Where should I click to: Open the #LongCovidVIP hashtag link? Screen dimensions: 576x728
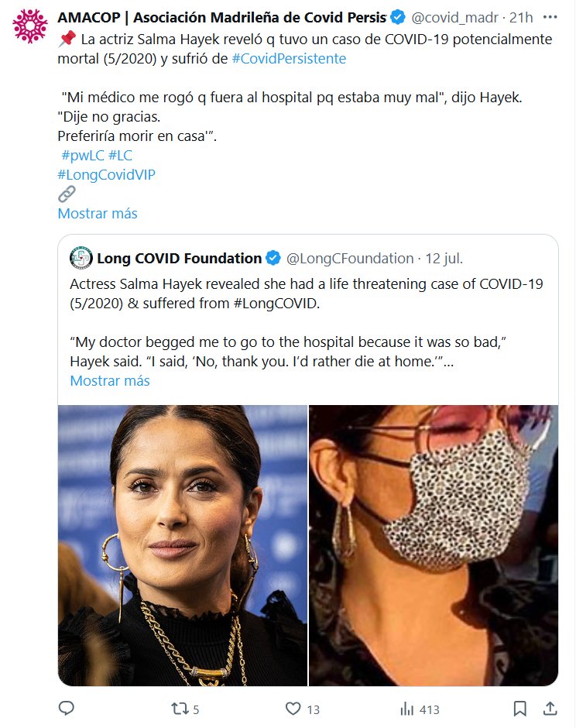107,175
